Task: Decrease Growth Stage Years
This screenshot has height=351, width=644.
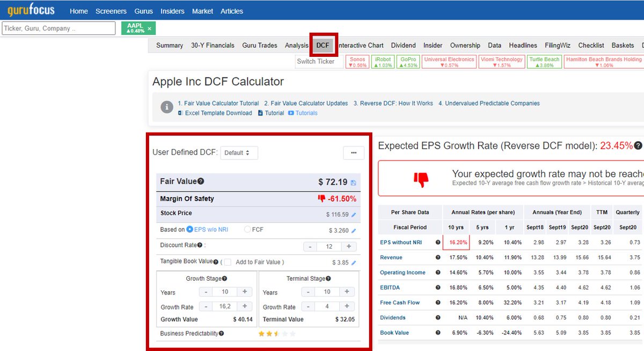Action: click(x=206, y=292)
